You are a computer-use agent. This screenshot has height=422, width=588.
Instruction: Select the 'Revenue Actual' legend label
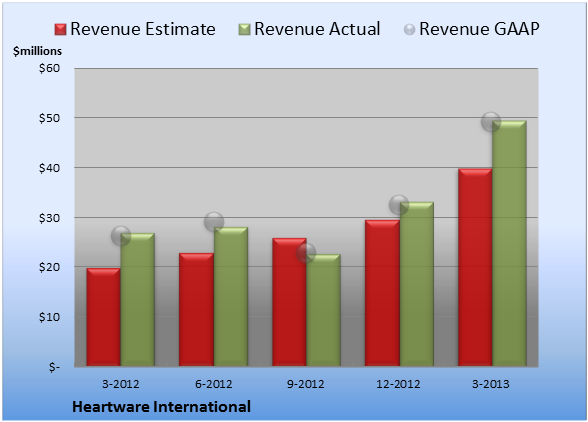pos(317,29)
